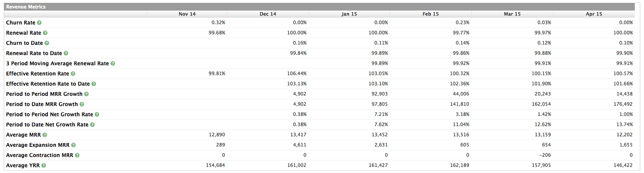
Task: Click help icon beside Average MRR
Action: click(x=45, y=135)
